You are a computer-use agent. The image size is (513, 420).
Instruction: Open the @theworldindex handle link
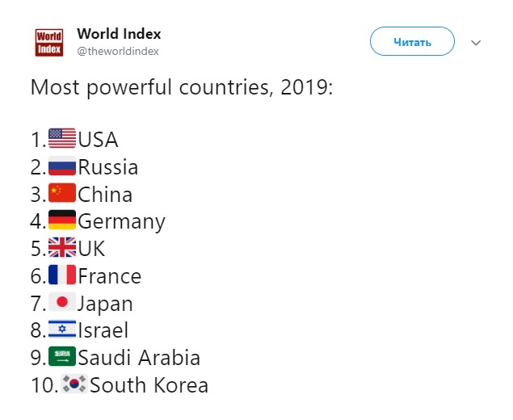pos(118,52)
